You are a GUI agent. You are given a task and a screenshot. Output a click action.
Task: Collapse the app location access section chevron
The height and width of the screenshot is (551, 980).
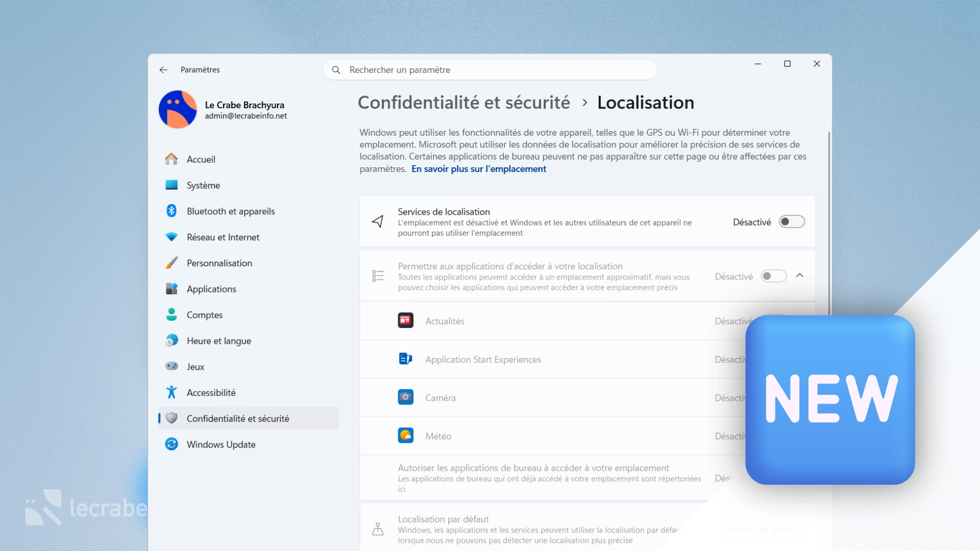point(800,275)
